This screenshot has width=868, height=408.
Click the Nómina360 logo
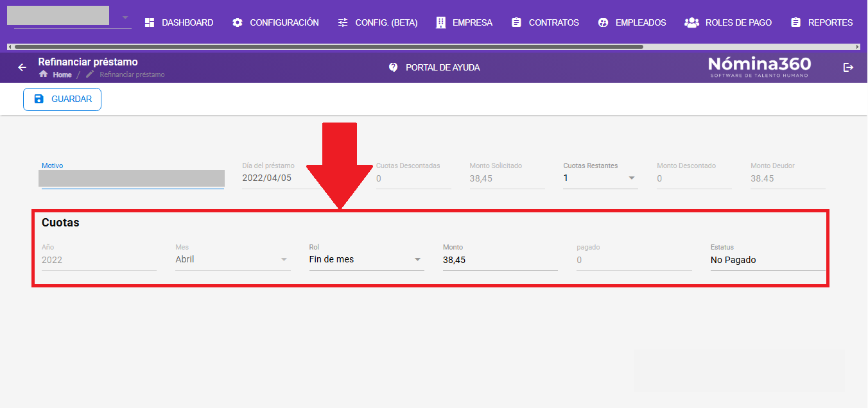tap(759, 67)
